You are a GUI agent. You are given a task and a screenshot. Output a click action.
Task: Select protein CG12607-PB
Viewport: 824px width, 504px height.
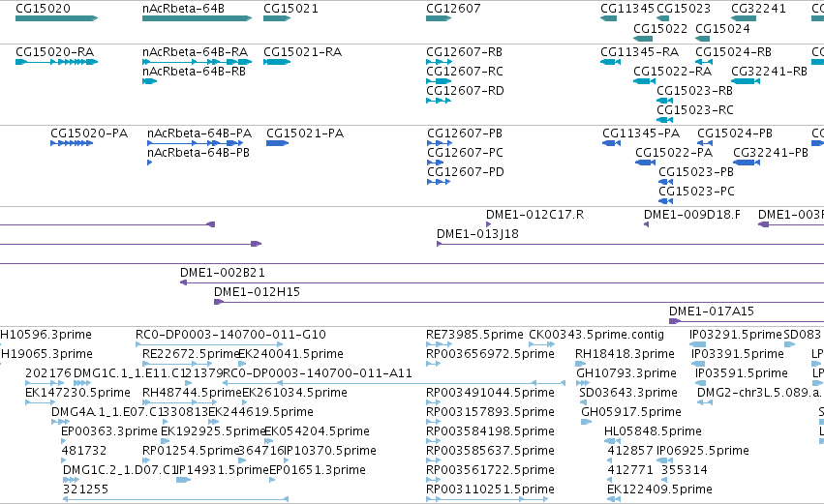[x=465, y=133]
